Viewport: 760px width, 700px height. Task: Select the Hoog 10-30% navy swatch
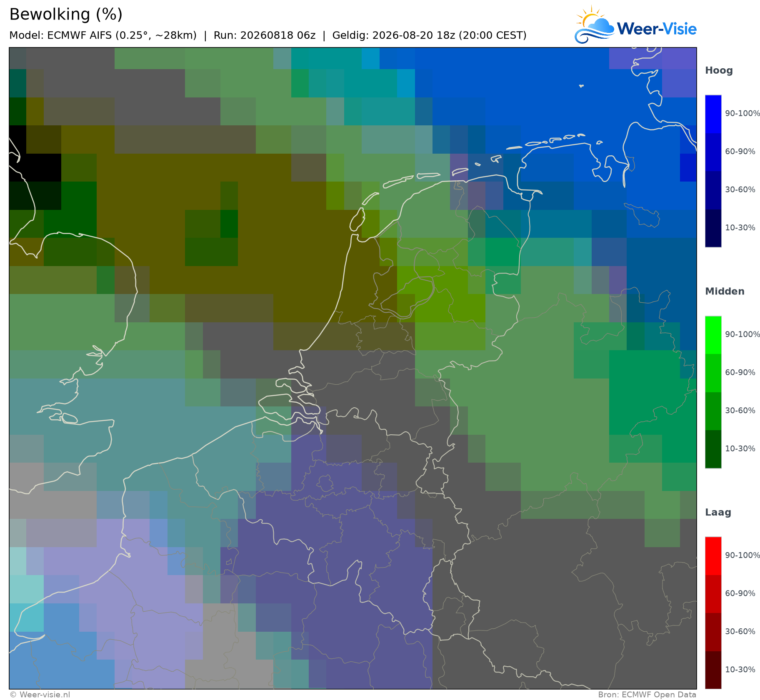[713, 228]
